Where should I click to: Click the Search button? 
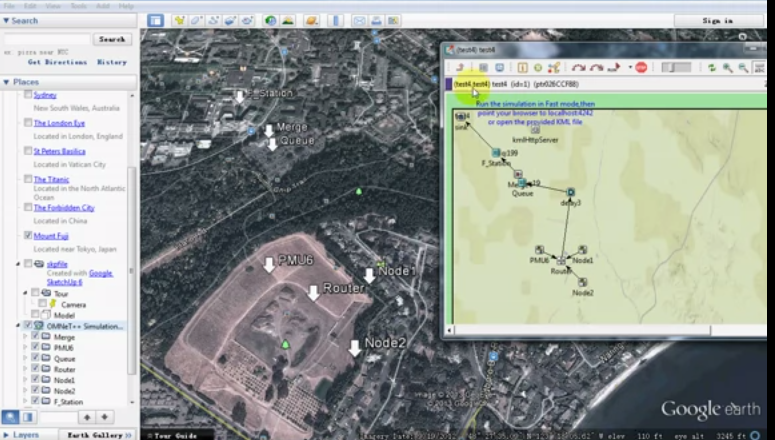[112, 39]
